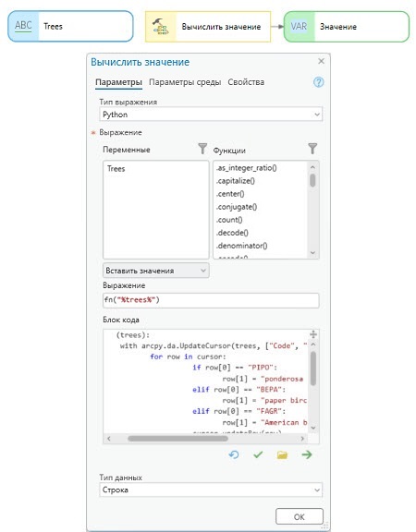The width and height of the screenshot is (416, 532).
Task: Select .conjugate() function
Action: point(237,207)
